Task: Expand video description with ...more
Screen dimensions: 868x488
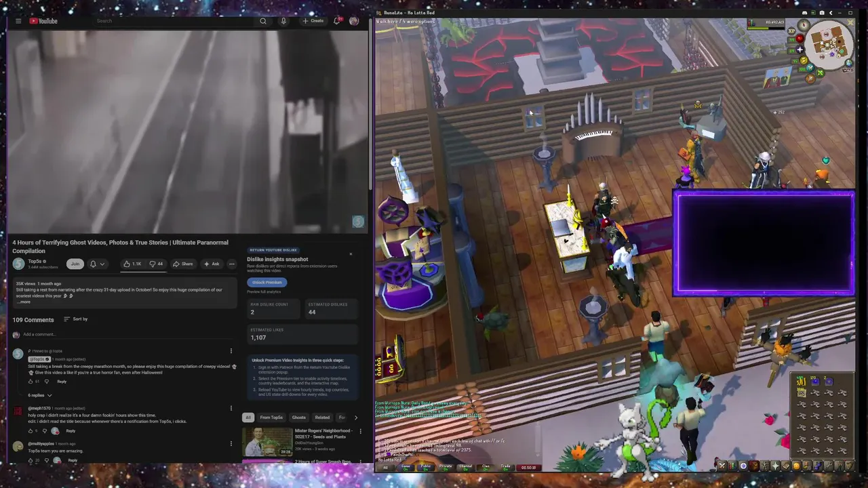Action: 24,302
